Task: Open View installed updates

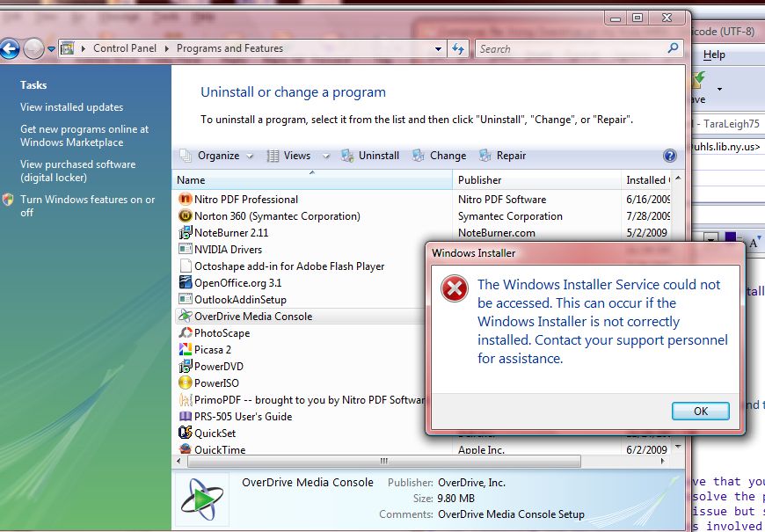Action: [x=72, y=107]
